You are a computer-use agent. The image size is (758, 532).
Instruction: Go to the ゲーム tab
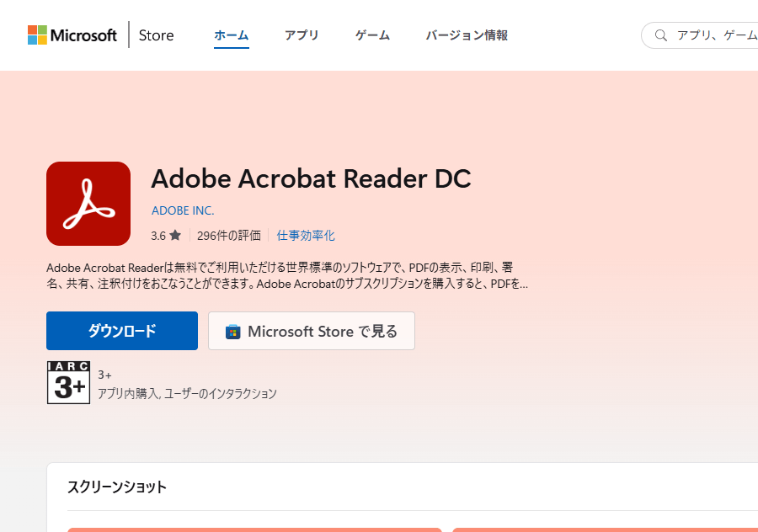(x=372, y=35)
